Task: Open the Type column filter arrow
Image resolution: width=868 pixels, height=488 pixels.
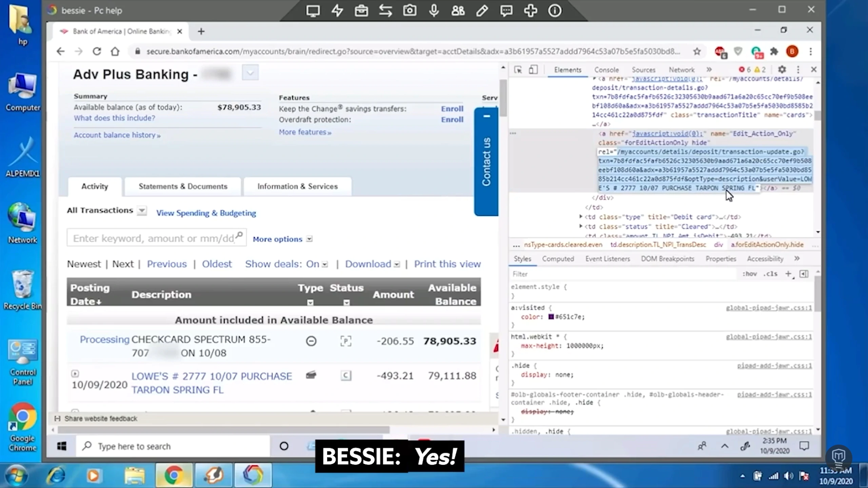Action: click(x=310, y=302)
